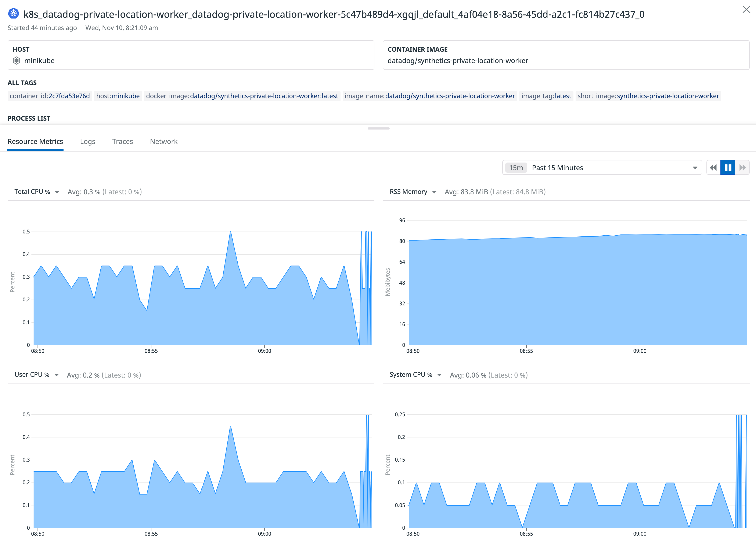Open the Traces tab
756x538 pixels.
[122, 141]
